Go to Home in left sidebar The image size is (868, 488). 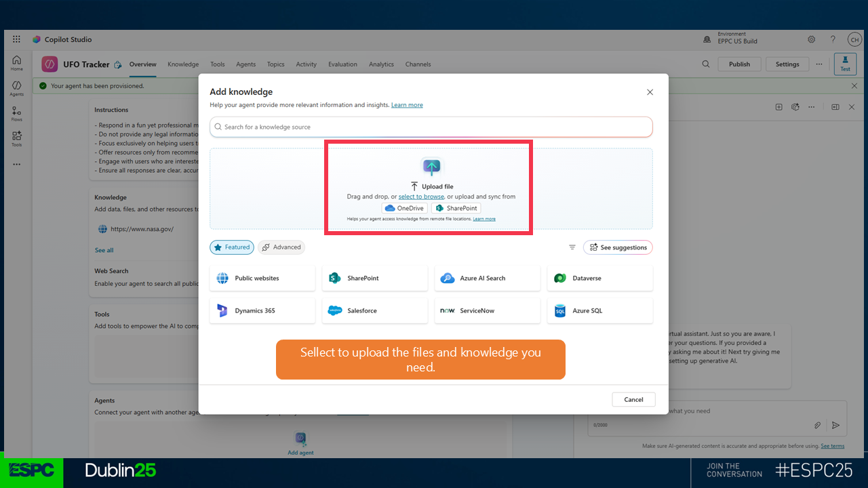point(16,63)
